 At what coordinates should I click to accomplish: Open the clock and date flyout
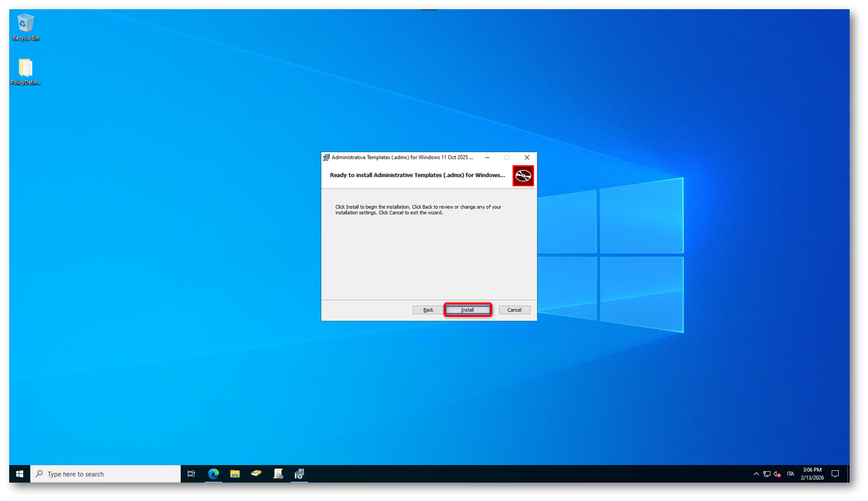click(x=812, y=473)
